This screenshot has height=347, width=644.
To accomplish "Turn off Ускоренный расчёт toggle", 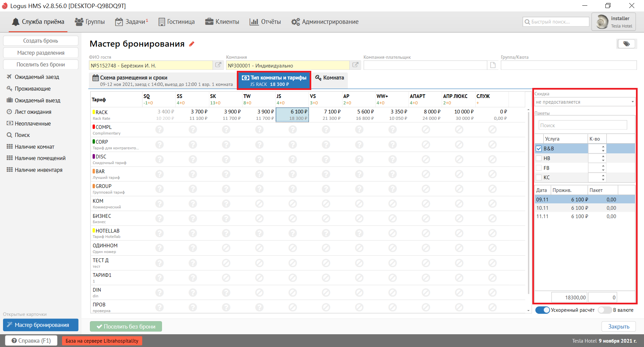I will pyautogui.click(x=542, y=310).
